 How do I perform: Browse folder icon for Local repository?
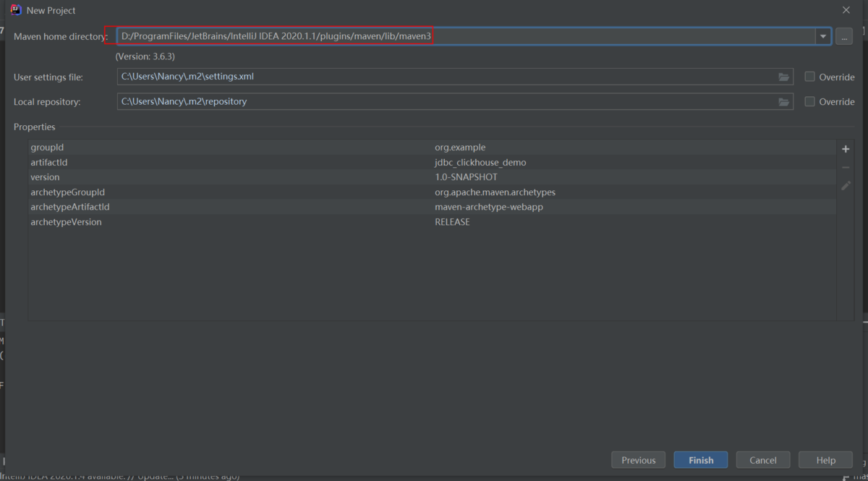tap(784, 102)
